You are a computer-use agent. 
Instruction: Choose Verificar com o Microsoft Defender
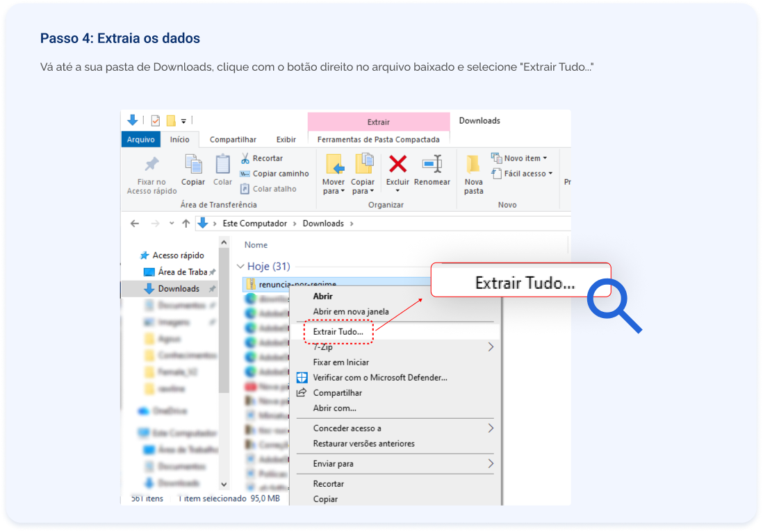379,378
